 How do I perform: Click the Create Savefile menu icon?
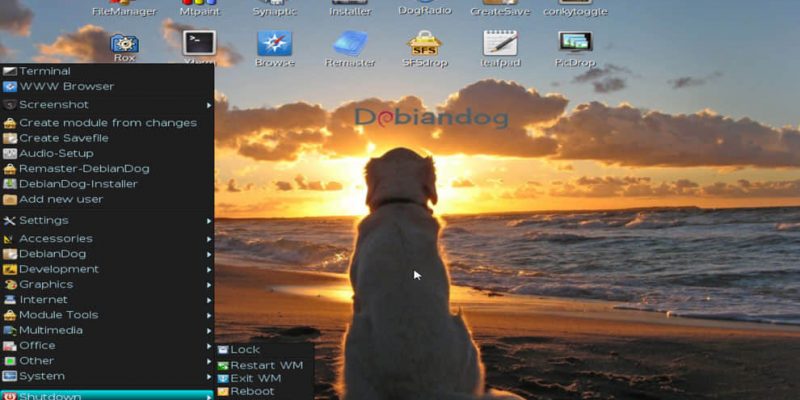[10, 138]
